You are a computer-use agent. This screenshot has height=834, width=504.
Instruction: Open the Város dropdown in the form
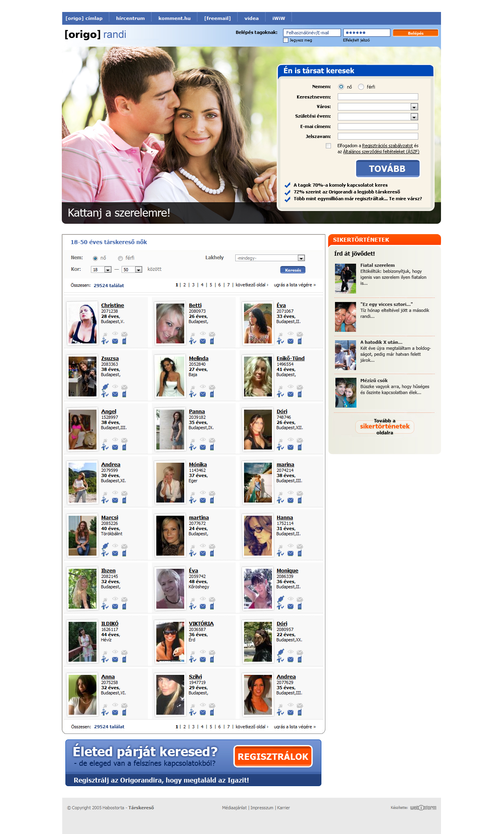pos(414,107)
